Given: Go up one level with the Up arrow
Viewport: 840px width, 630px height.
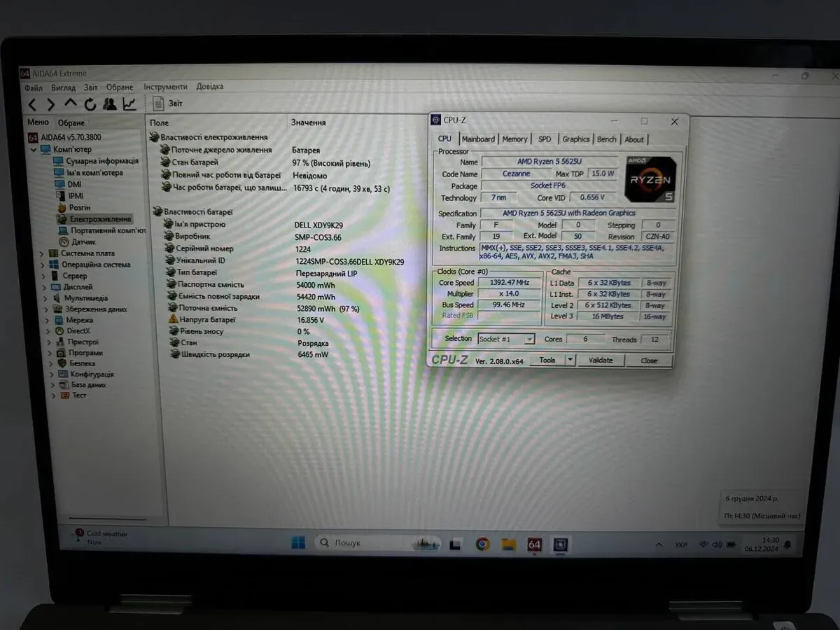Looking at the screenshot, I should (70, 104).
